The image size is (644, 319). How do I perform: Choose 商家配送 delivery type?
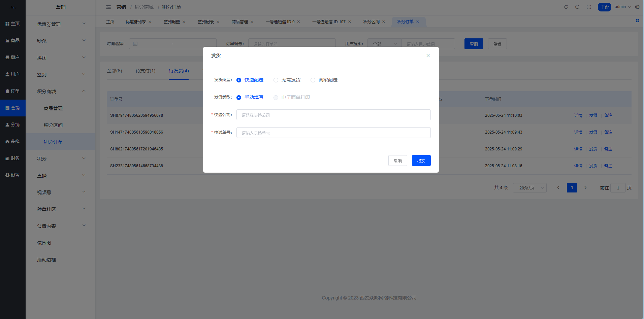pos(313,80)
